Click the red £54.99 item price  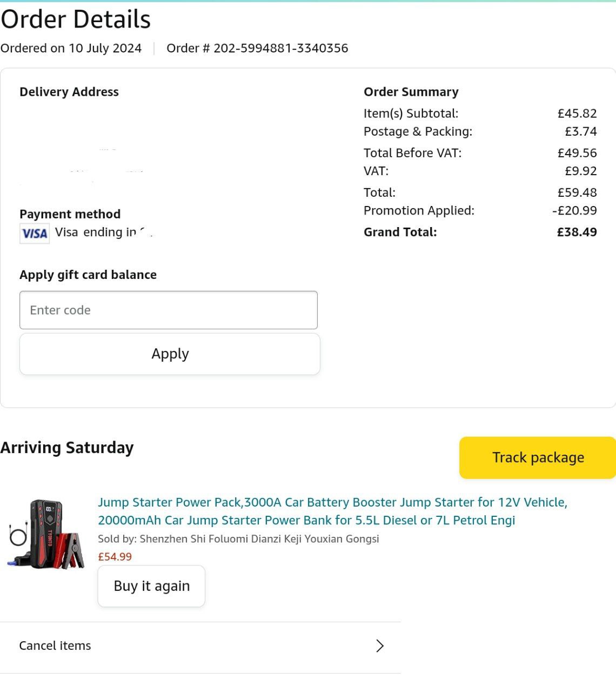coord(115,556)
